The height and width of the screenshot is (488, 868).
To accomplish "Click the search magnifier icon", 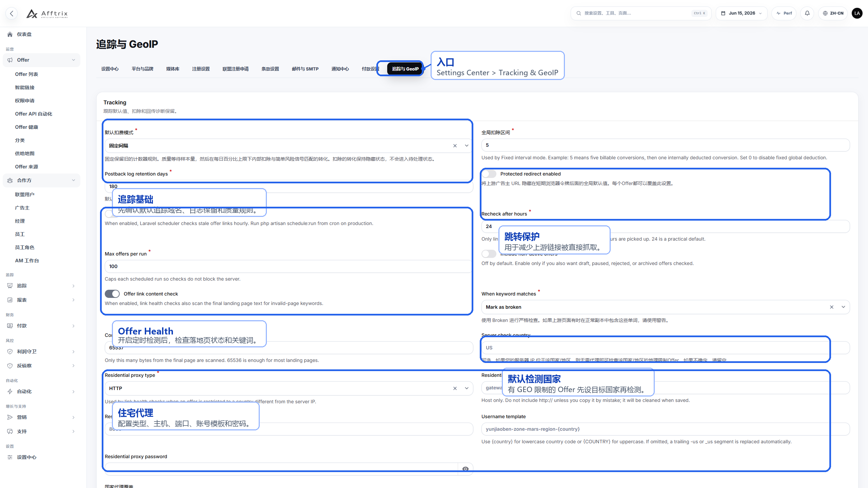I will point(579,13).
